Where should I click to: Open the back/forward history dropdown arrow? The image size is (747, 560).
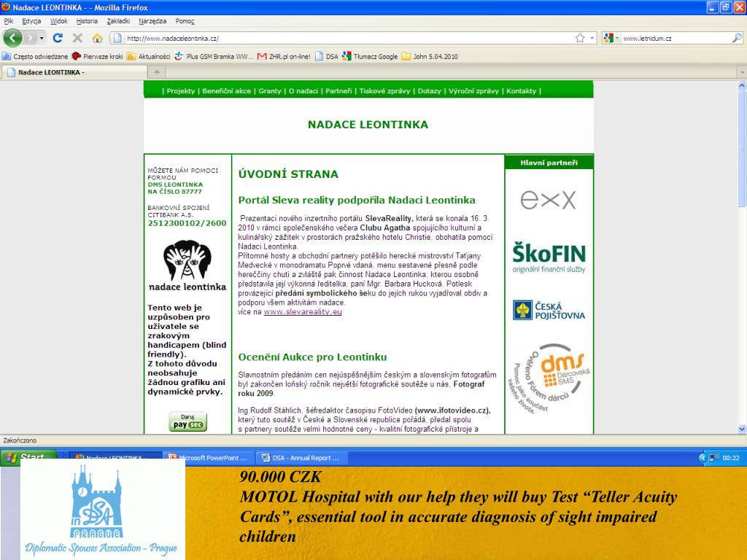coord(42,38)
